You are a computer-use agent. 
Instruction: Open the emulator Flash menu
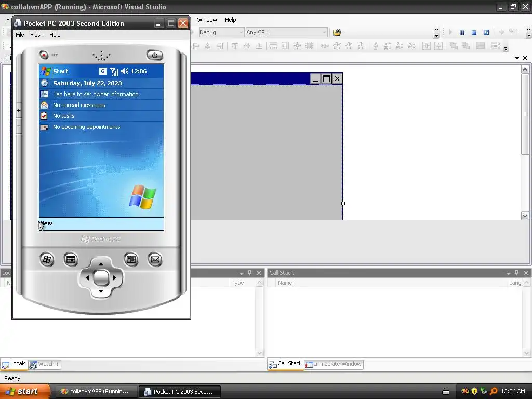coord(37,35)
